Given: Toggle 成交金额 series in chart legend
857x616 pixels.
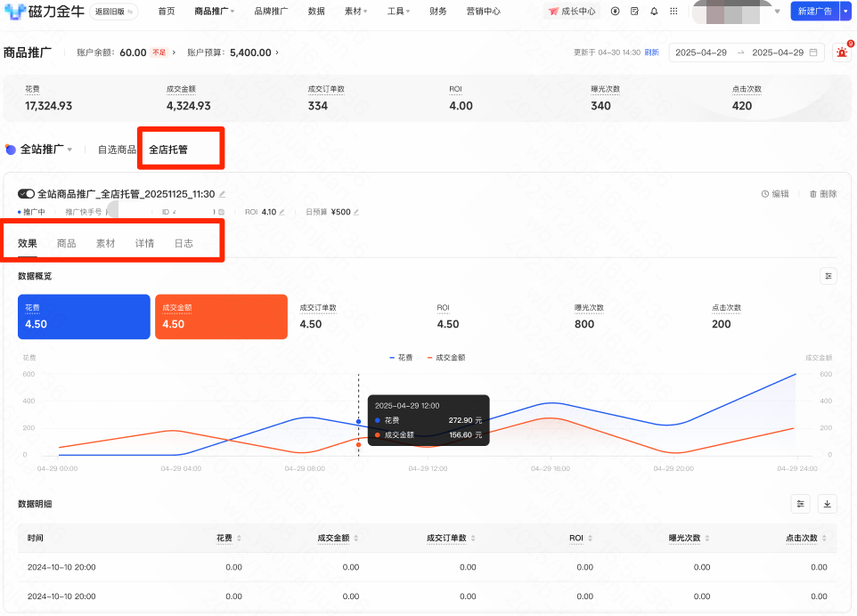Looking at the screenshot, I should pyautogui.click(x=446, y=358).
